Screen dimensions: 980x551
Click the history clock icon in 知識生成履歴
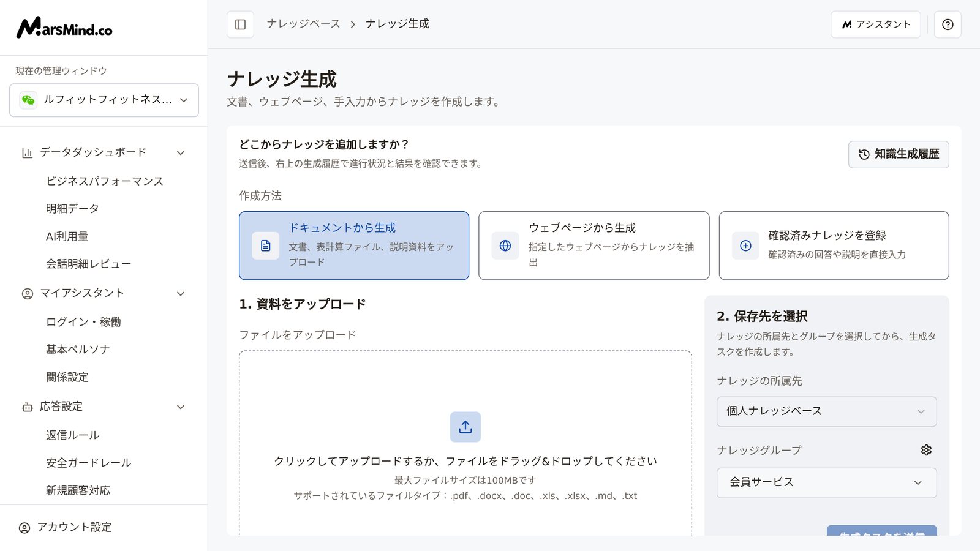point(864,154)
